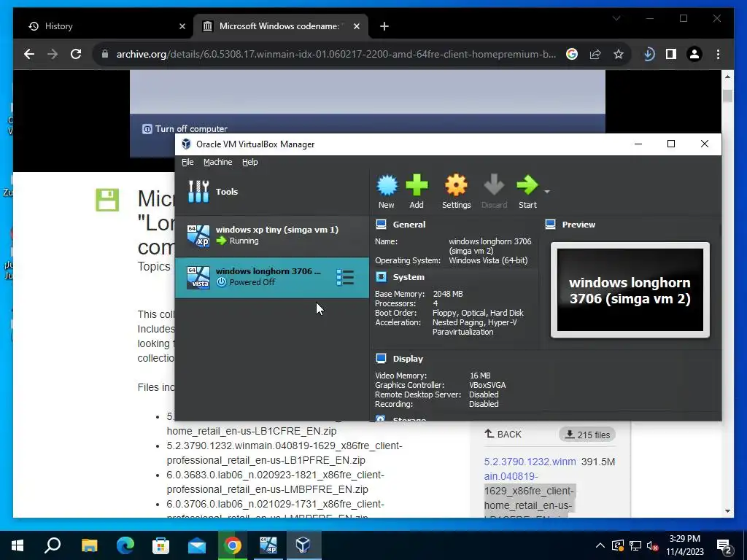Switch to Chrome in taskbar
Screen dimensions: 747x560
click(233, 545)
